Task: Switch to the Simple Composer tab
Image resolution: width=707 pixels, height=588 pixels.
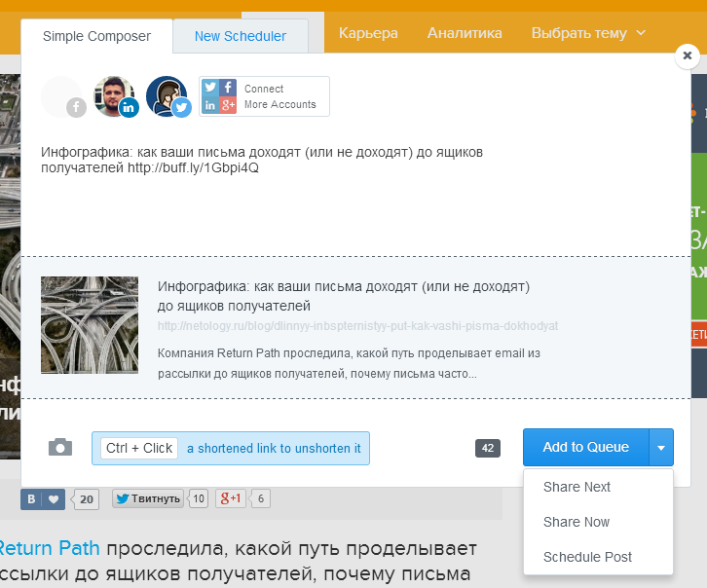Action: point(96,36)
